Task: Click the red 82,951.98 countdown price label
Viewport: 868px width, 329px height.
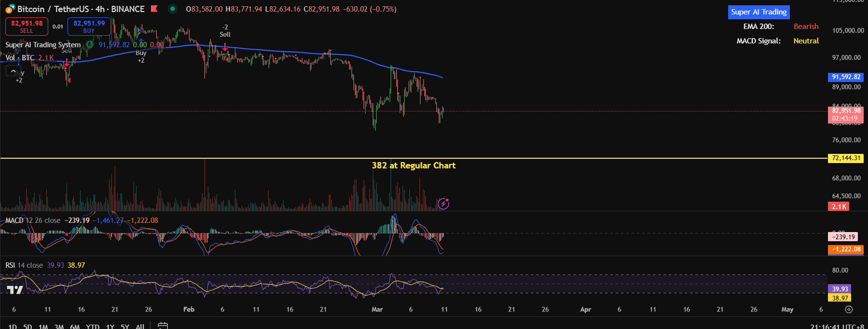Action: pos(846,114)
